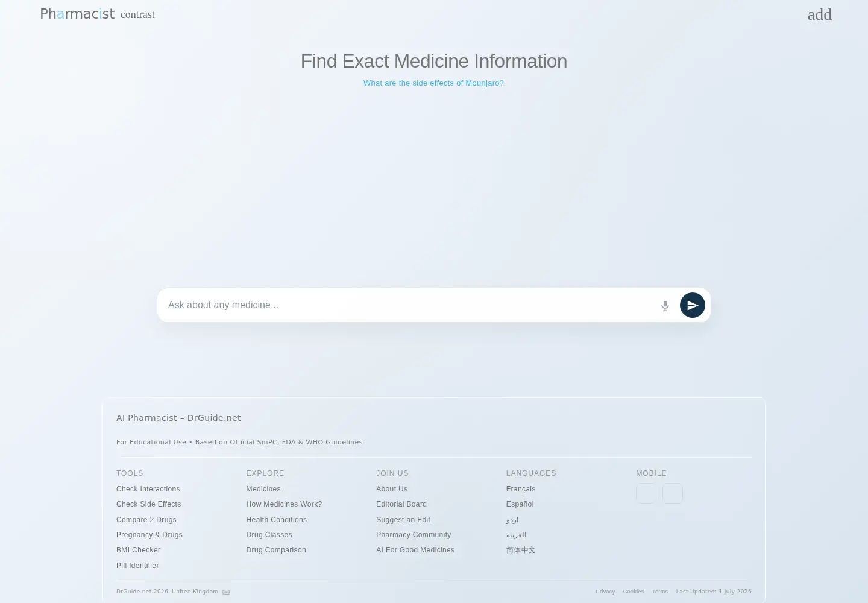The image size is (868, 603).
Task: Open the Pharmacist logo home link
Action: [x=77, y=14]
